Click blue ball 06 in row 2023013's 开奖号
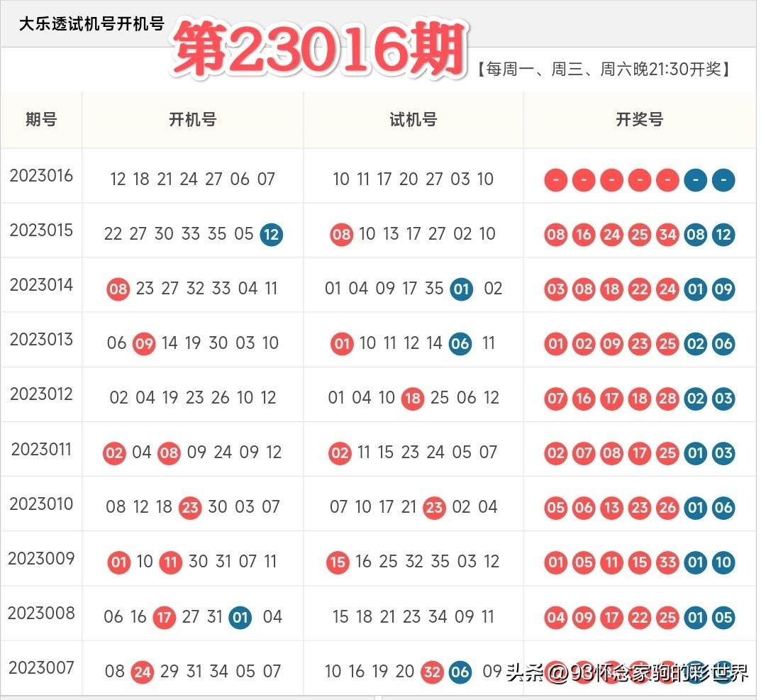This screenshot has height=700, width=766. click(723, 345)
